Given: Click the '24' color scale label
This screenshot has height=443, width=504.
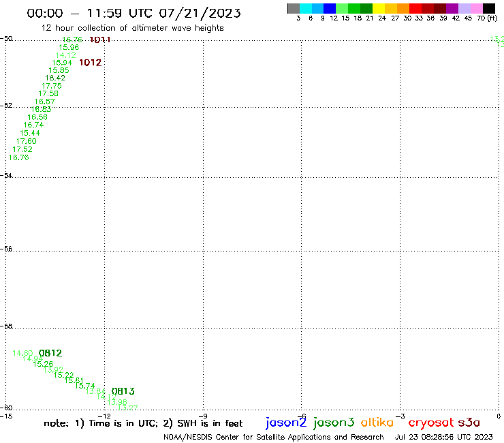Looking at the screenshot, I should 382,18.
